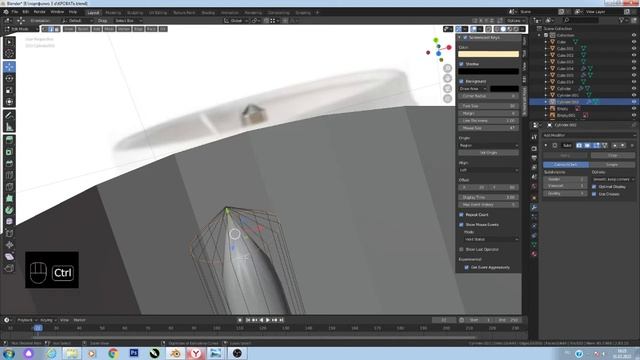Open the Draw Area dropdown
640x360 pixels.
[473, 89]
